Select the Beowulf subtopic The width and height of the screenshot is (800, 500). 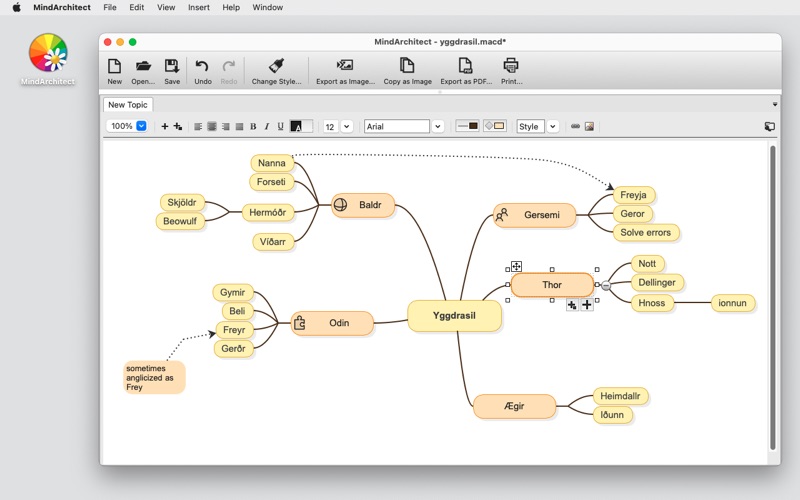(180, 221)
